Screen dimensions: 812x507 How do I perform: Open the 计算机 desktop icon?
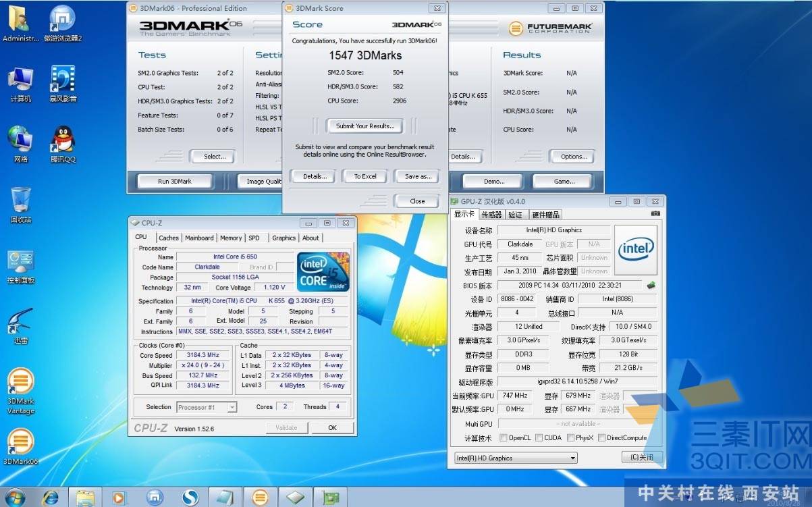click(x=21, y=84)
